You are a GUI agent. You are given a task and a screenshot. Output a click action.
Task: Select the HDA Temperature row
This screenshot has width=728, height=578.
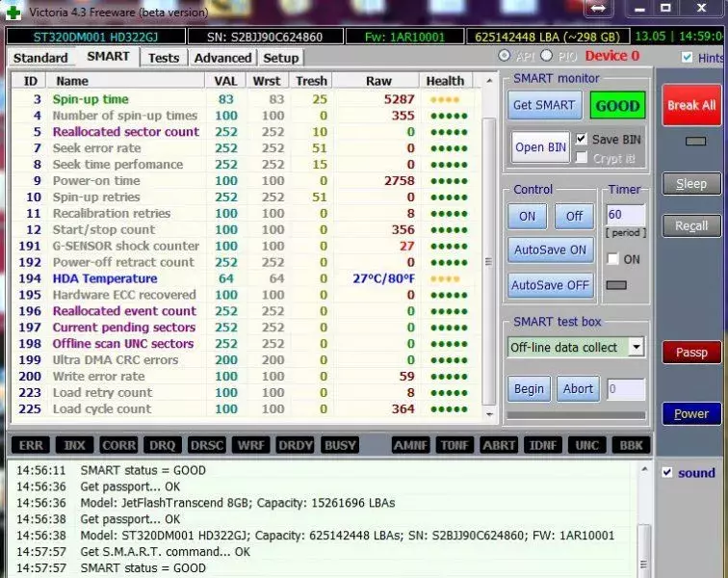pyautogui.click(x=247, y=278)
